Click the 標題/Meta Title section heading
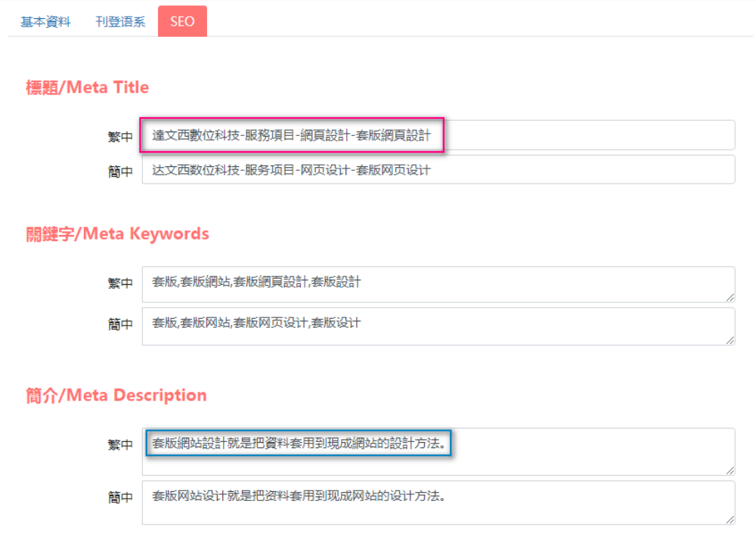Screen dimensions: 756x535 88,87
